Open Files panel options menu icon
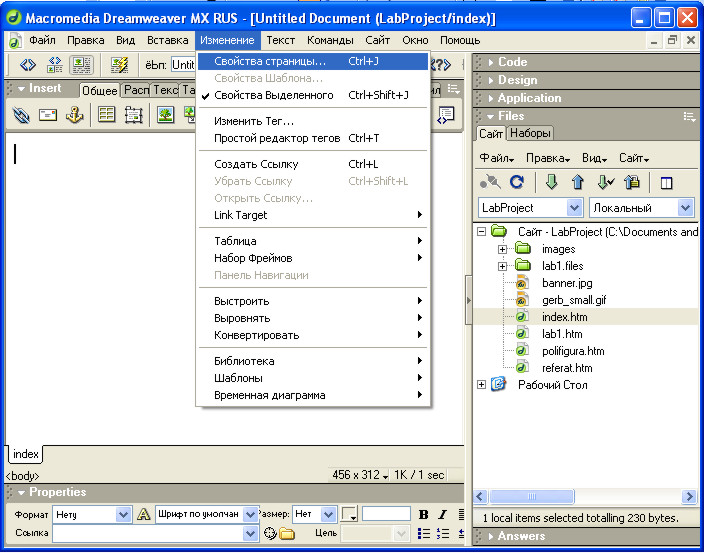Screen dimensions: 704x553 (689, 117)
